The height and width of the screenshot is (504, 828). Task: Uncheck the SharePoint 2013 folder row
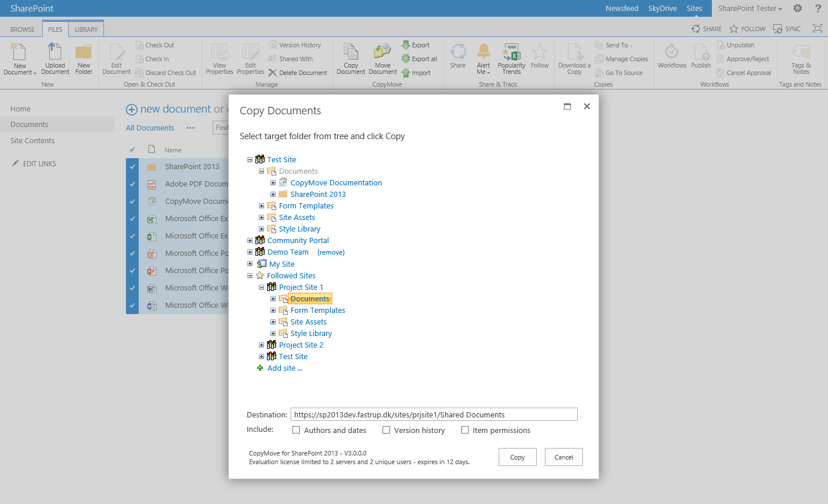(132, 167)
